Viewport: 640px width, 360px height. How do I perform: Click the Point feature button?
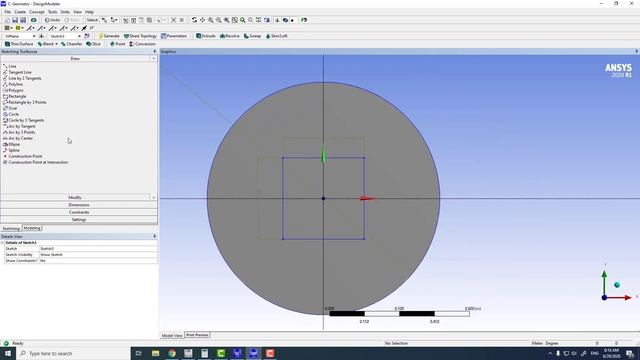[x=118, y=44]
